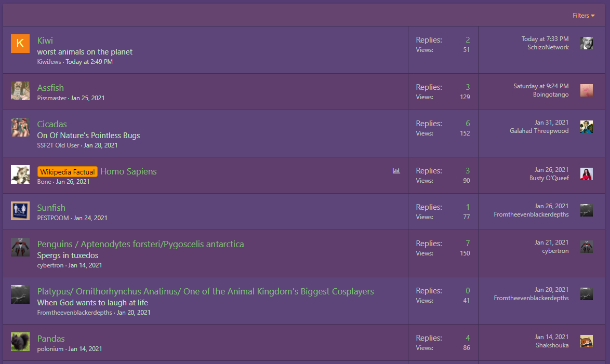This screenshot has width=610, height=364.
Task: Click Busty O'Queef's last-poster avatar
Action: pyautogui.click(x=587, y=174)
